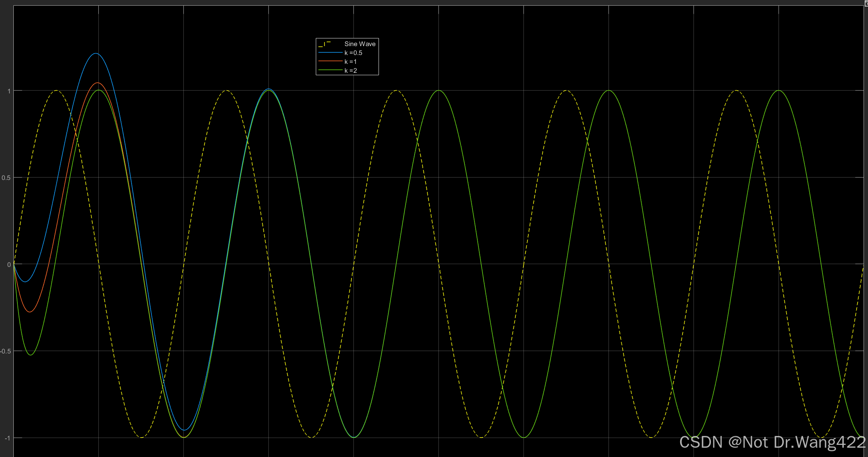
Task: Click the green k=2 curve's first minimum dip
Action: pos(31,355)
